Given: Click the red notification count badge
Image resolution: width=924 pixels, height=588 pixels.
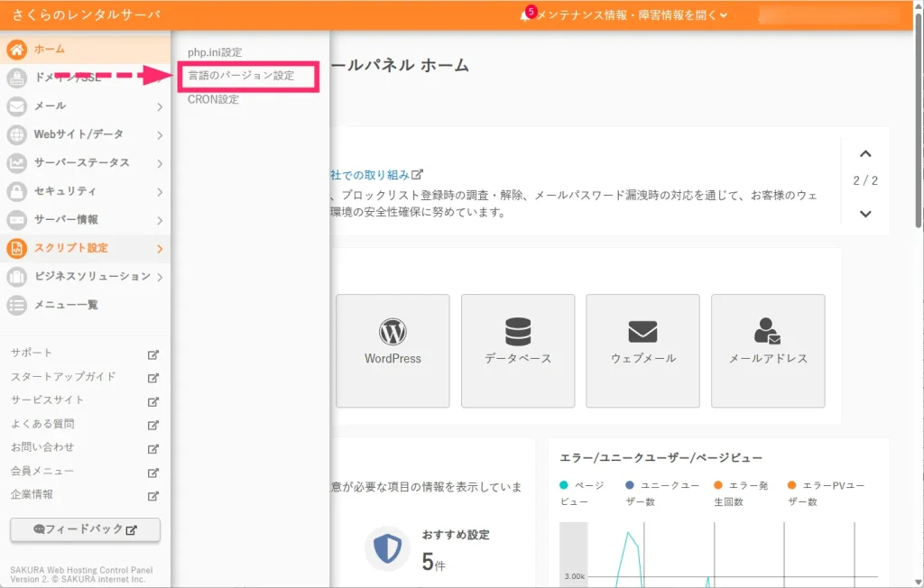Looking at the screenshot, I should (x=531, y=11).
